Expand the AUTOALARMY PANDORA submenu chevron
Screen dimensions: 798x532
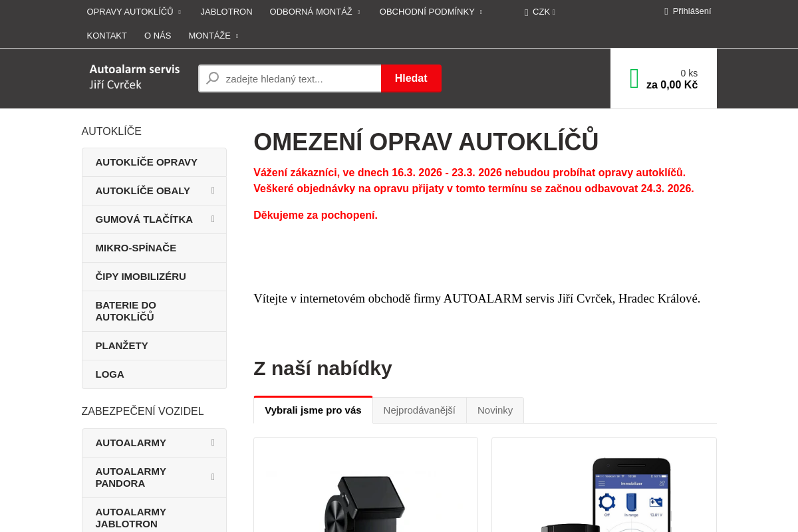point(213,477)
